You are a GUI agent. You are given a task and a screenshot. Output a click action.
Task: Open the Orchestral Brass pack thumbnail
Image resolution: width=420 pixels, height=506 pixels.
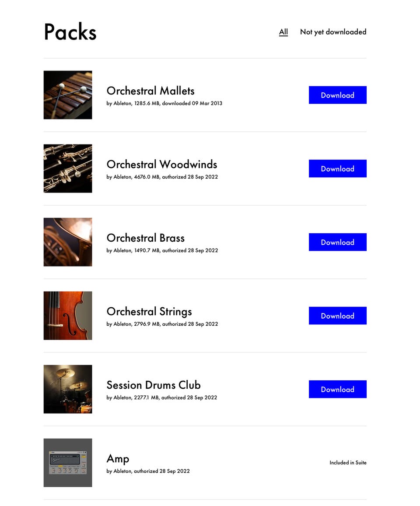coord(68,242)
